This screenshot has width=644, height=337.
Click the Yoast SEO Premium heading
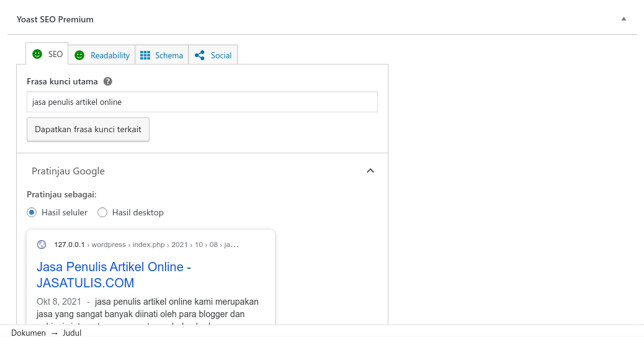(x=55, y=19)
